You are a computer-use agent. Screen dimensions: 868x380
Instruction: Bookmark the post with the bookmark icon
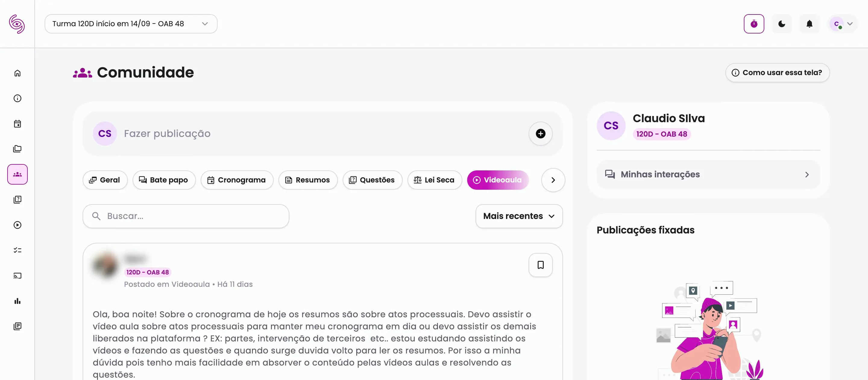[x=540, y=265]
